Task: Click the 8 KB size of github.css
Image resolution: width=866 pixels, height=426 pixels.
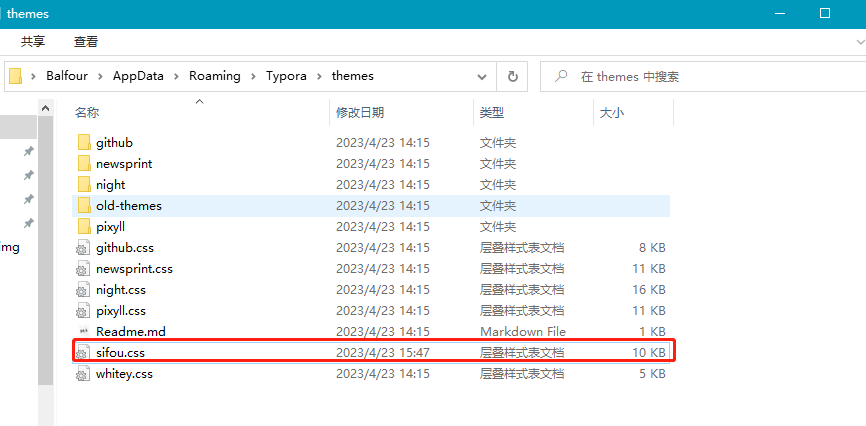Action: coord(652,248)
